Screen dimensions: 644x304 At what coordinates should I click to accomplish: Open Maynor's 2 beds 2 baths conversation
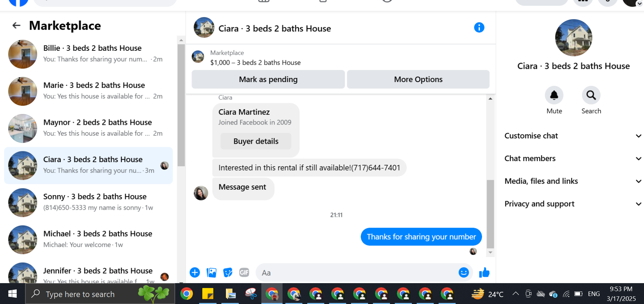(x=88, y=128)
